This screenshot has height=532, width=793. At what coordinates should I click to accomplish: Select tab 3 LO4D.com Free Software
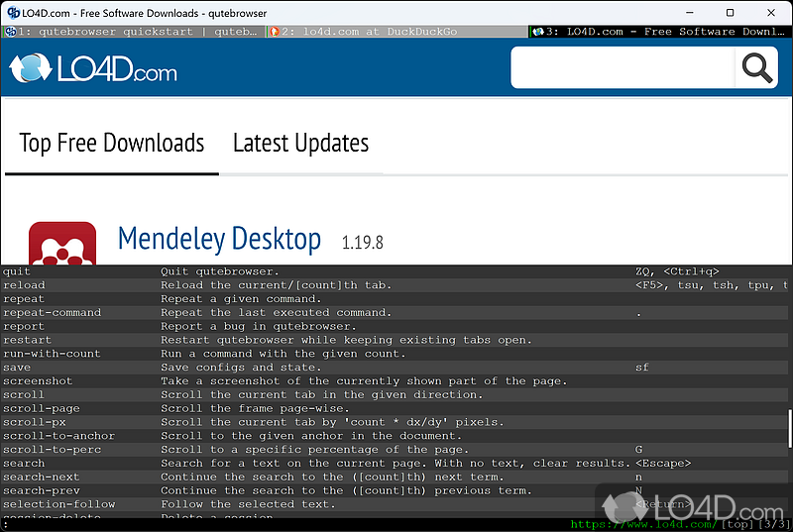tap(660, 32)
